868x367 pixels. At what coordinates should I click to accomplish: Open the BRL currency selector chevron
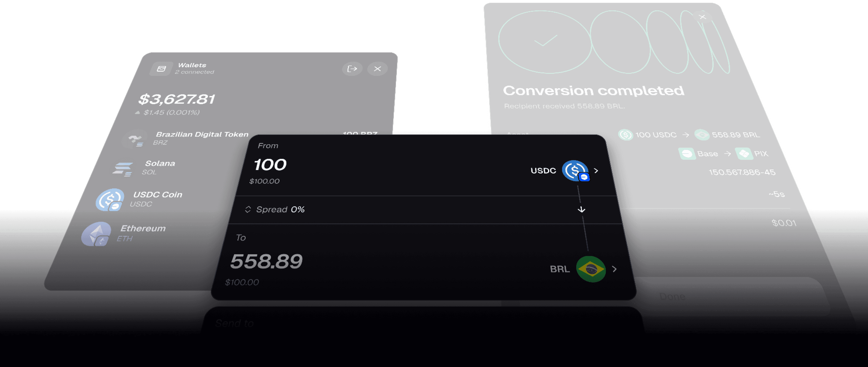615,269
